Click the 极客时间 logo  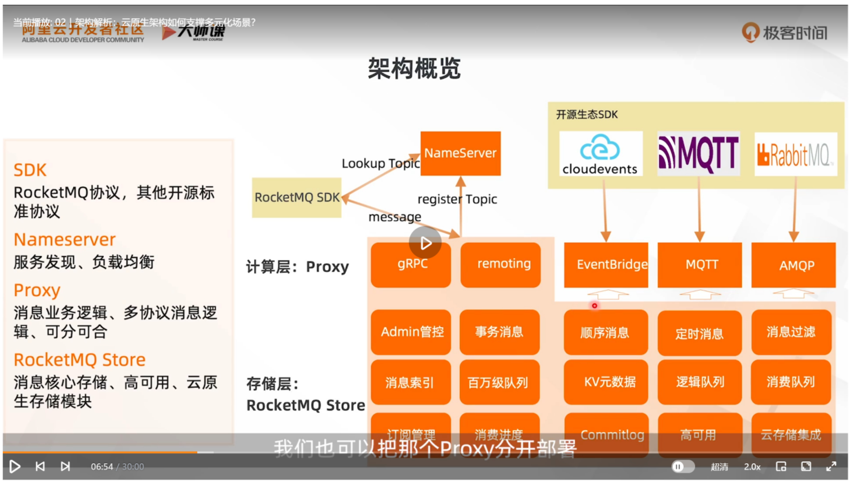coord(785,33)
